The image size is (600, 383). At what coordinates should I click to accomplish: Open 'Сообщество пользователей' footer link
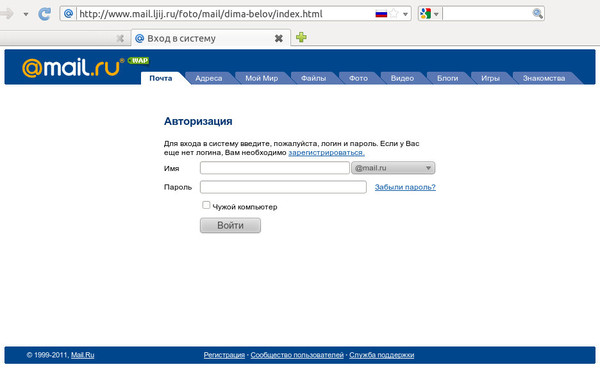297,355
